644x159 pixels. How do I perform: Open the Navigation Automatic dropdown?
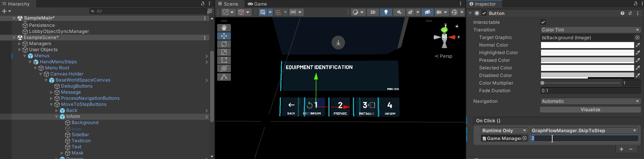590,101
